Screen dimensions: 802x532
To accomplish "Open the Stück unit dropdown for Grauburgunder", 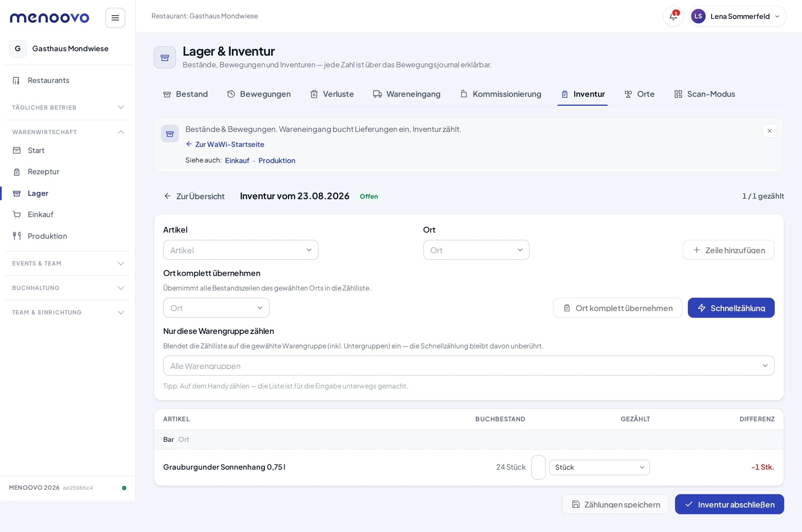I will click(x=599, y=467).
